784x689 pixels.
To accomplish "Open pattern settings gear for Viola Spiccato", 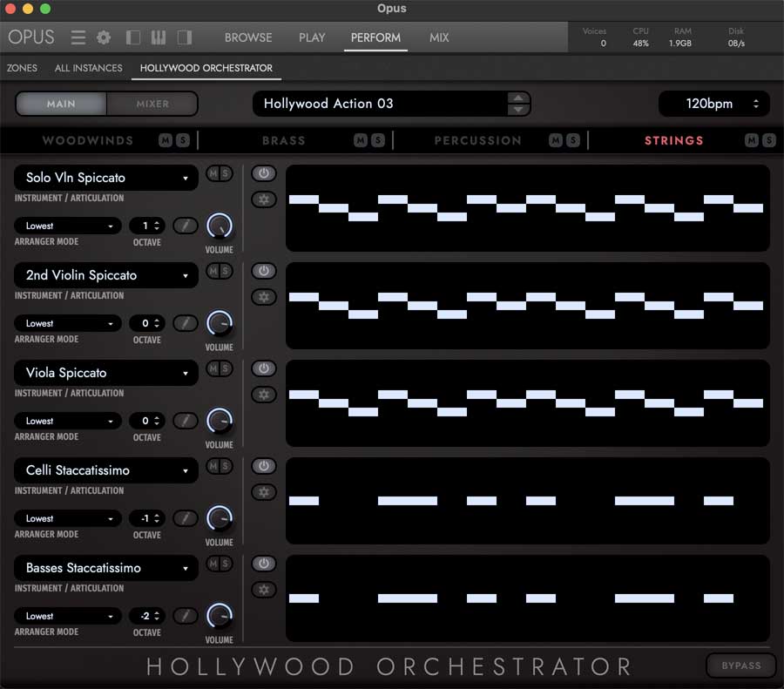I will pos(263,395).
